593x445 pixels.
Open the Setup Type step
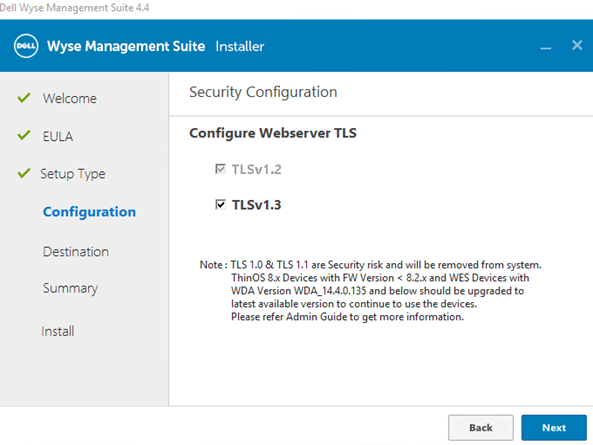point(73,174)
